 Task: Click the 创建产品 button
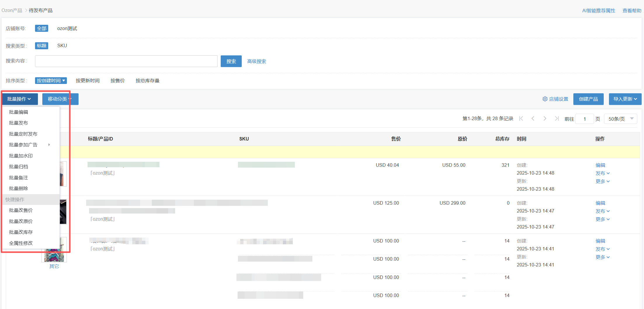[x=588, y=99]
